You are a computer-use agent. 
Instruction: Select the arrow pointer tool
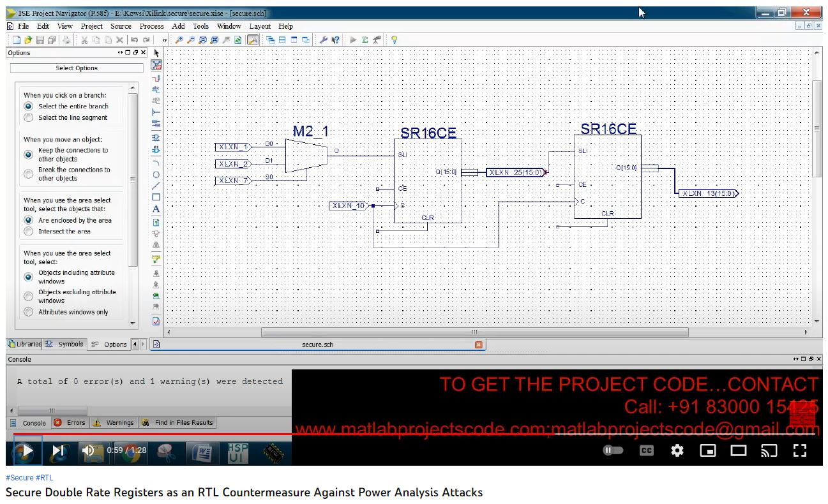[x=156, y=53]
